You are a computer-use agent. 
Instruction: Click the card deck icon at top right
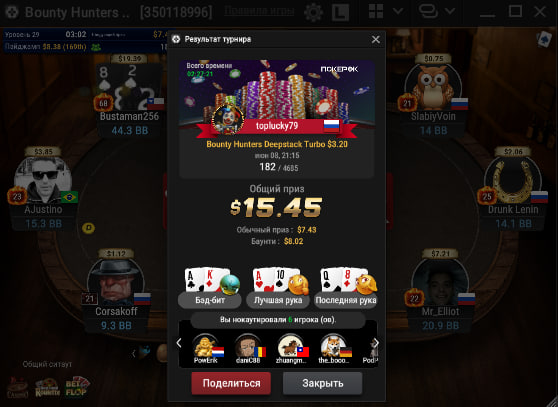(544, 39)
